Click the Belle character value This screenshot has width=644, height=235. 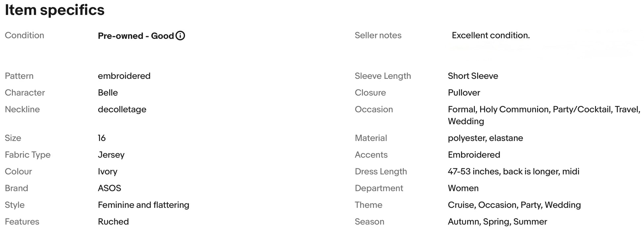pos(108,93)
